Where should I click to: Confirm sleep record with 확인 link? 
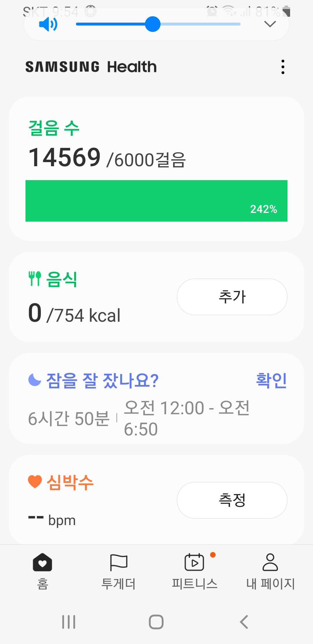(271, 380)
